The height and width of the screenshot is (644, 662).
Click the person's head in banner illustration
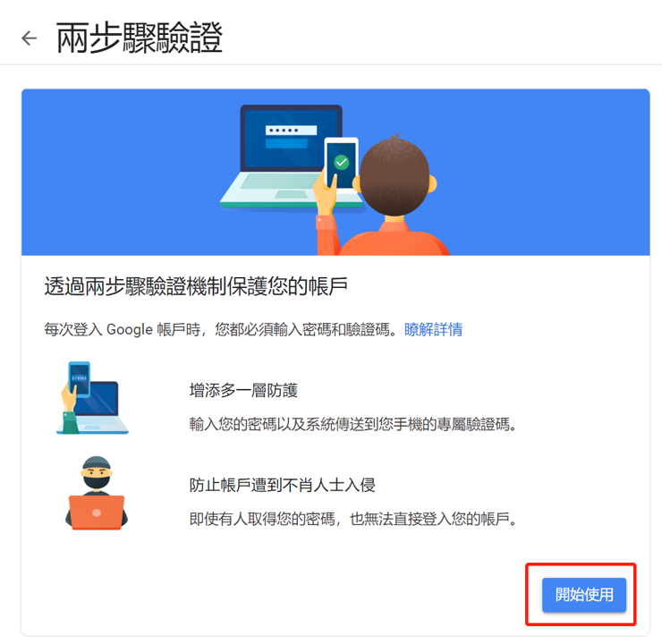pos(395,175)
